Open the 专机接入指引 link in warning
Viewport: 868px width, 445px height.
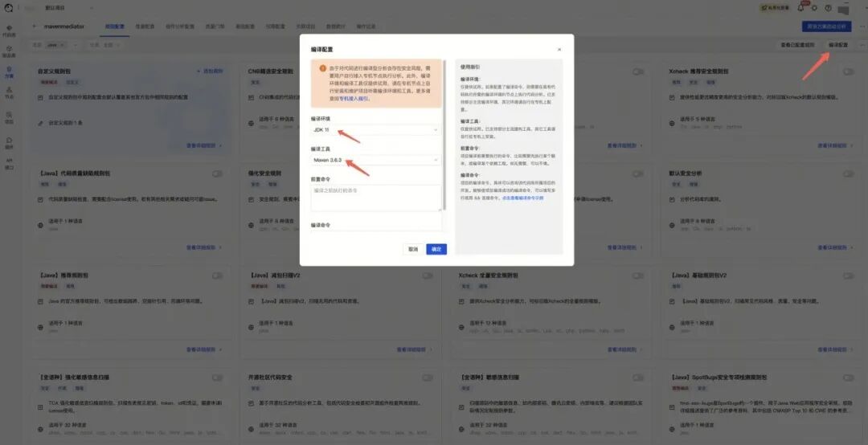click(353, 99)
